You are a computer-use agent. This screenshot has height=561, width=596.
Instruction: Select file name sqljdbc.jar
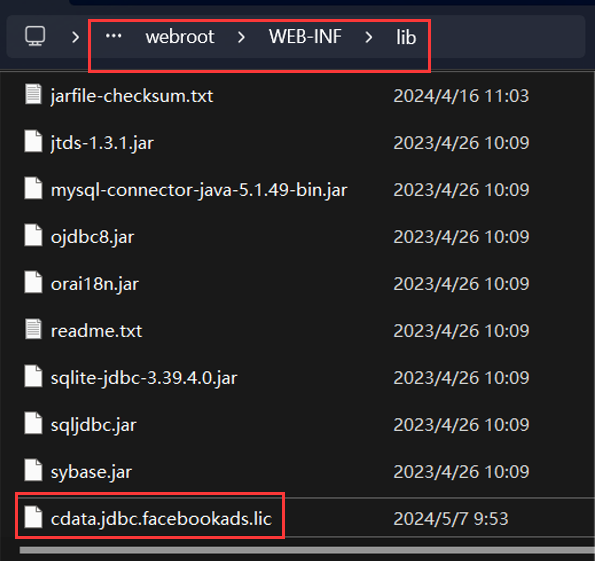tap(94, 425)
